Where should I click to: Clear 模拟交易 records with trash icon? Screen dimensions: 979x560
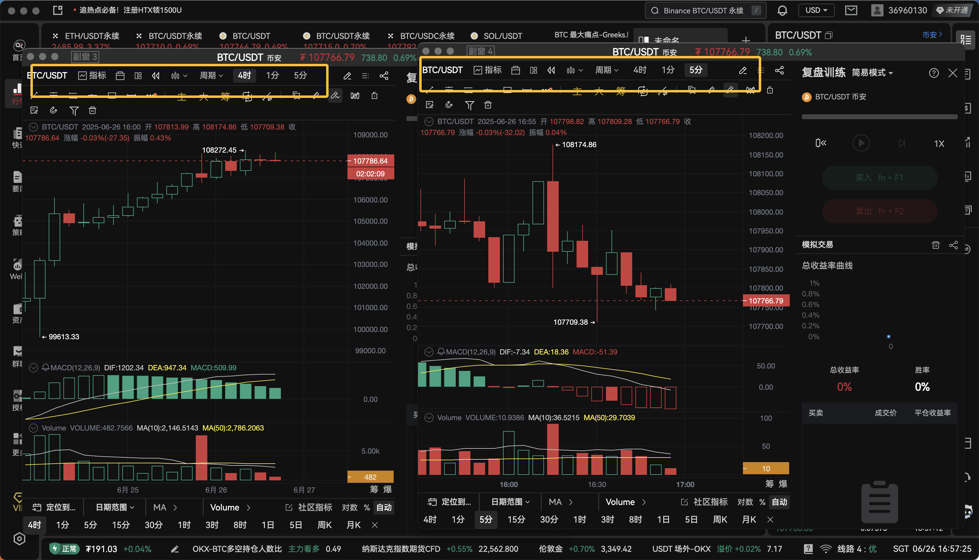point(935,245)
